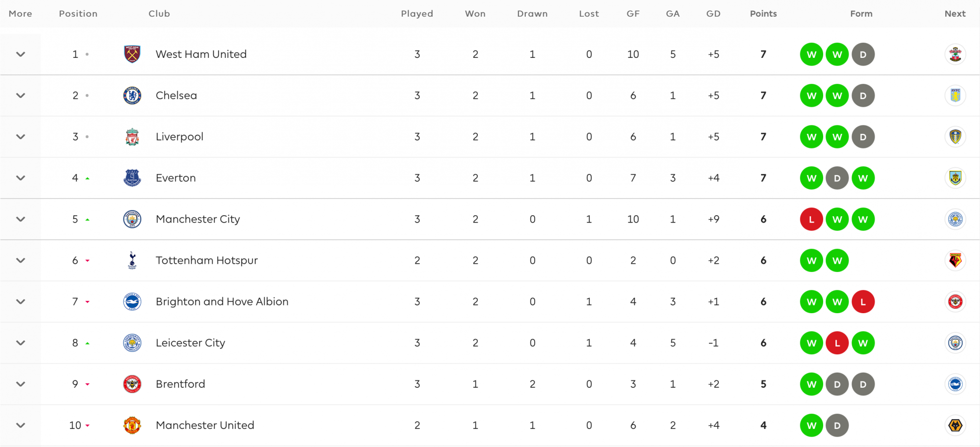Expand the West Ham United row details
The height and width of the screenshot is (447, 980).
pyautogui.click(x=21, y=54)
